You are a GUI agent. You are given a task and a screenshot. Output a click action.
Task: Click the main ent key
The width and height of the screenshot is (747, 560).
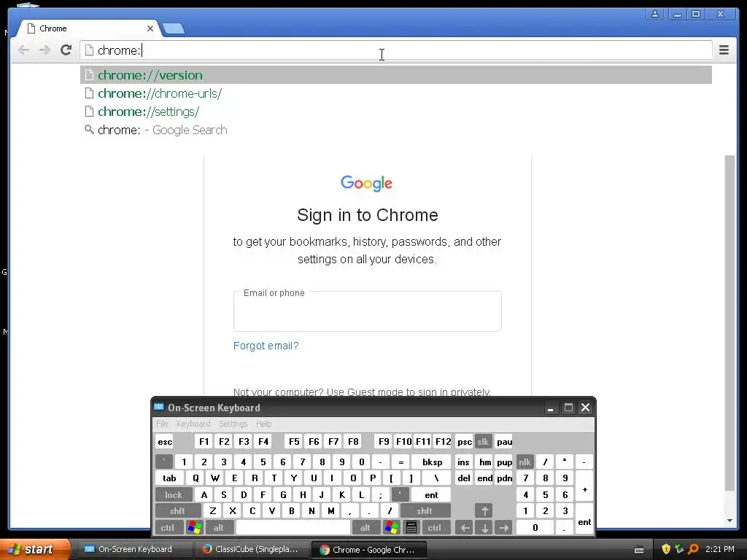(432, 495)
